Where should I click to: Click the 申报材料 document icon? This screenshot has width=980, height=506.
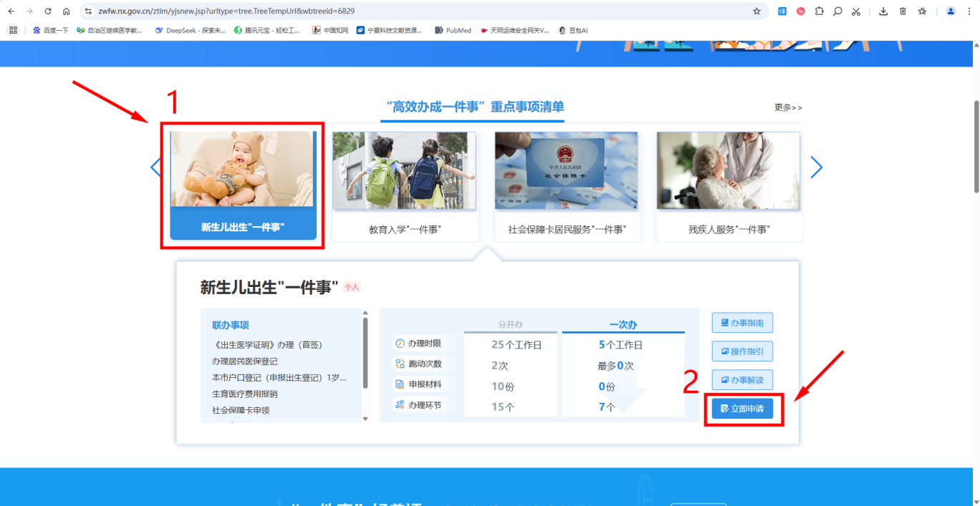pyautogui.click(x=400, y=384)
